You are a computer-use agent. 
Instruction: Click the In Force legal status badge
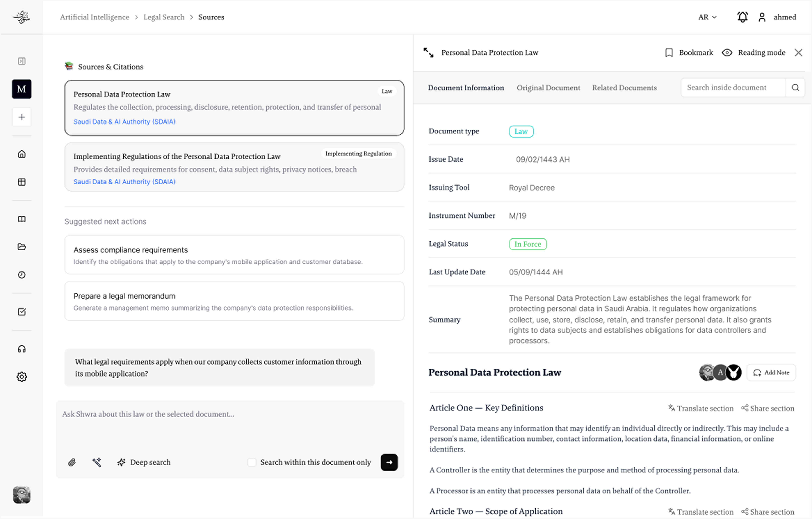coord(528,244)
